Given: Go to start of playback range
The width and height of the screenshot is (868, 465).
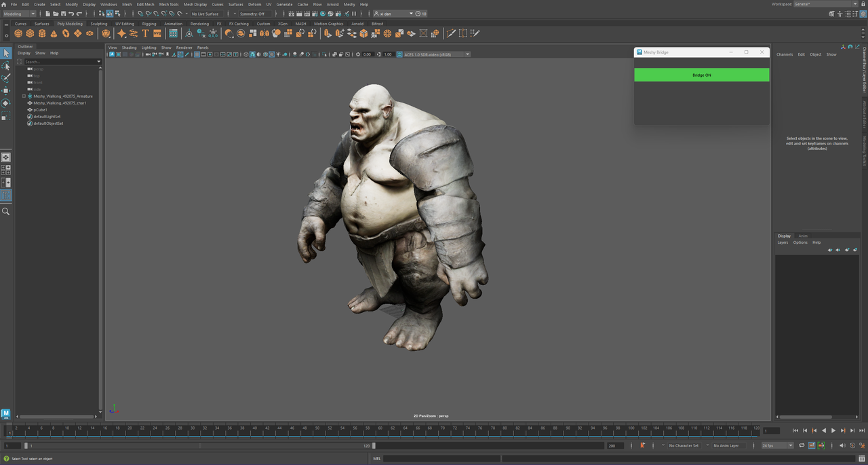Looking at the screenshot, I should tap(795, 430).
